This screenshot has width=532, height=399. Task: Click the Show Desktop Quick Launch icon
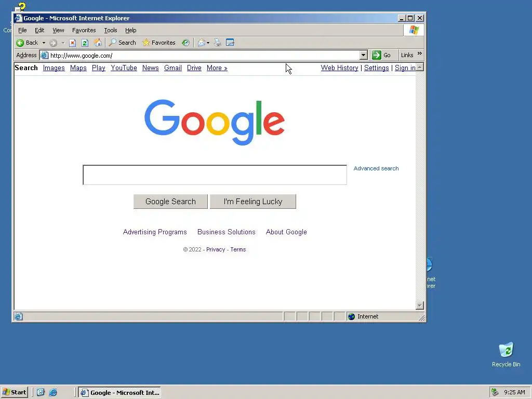41,393
